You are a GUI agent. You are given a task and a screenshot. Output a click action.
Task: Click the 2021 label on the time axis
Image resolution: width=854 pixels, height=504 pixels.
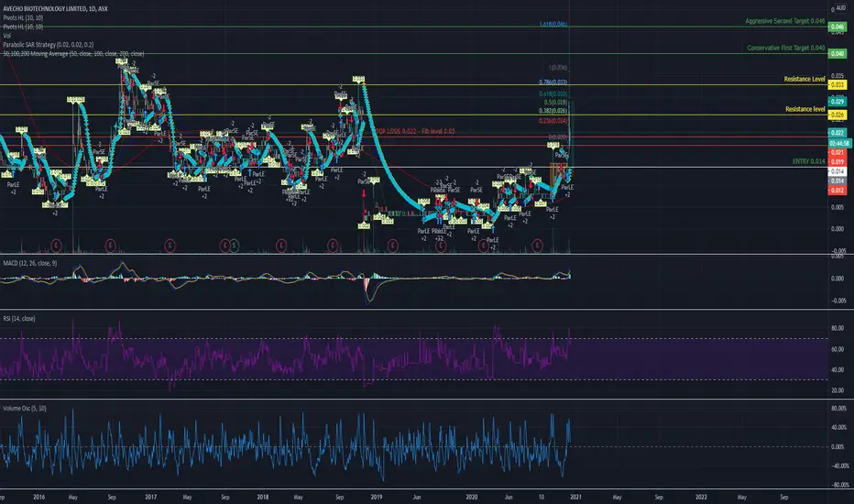tap(575, 497)
